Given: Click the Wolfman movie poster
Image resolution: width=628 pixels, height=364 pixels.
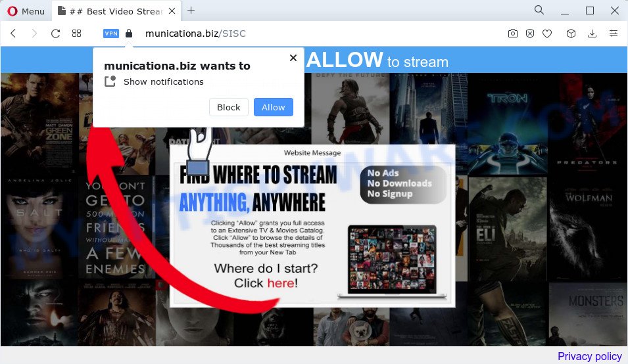Looking at the screenshot, I should click(x=587, y=229).
